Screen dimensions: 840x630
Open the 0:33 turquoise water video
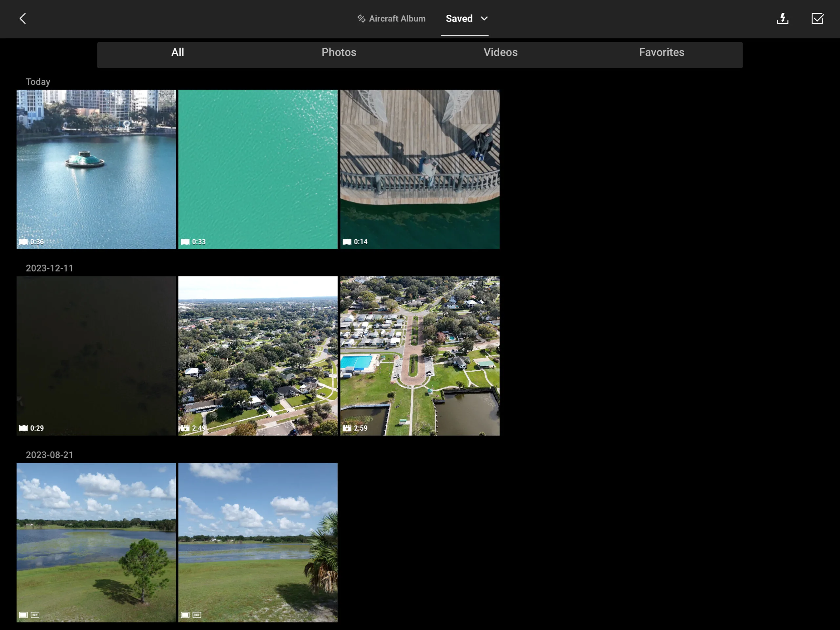(x=258, y=169)
